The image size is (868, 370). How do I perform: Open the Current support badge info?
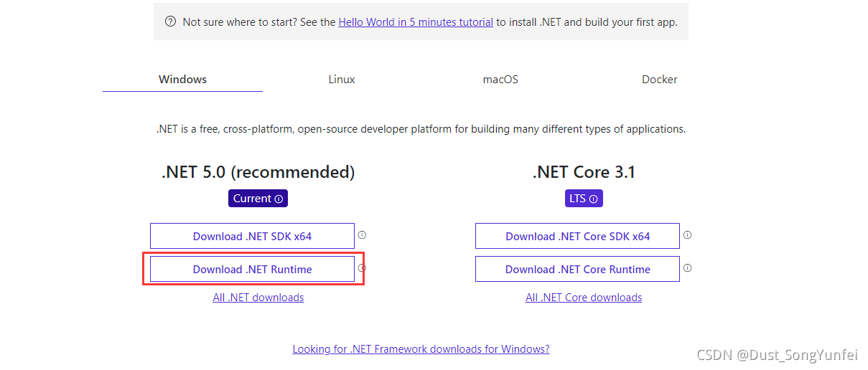click(x=258, y=199)
